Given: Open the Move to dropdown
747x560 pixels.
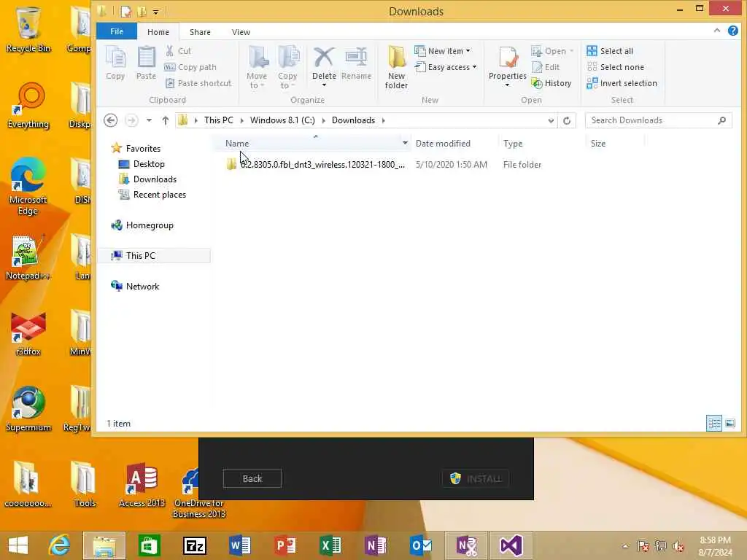Looking at the screenshot, I should point(257,67).
